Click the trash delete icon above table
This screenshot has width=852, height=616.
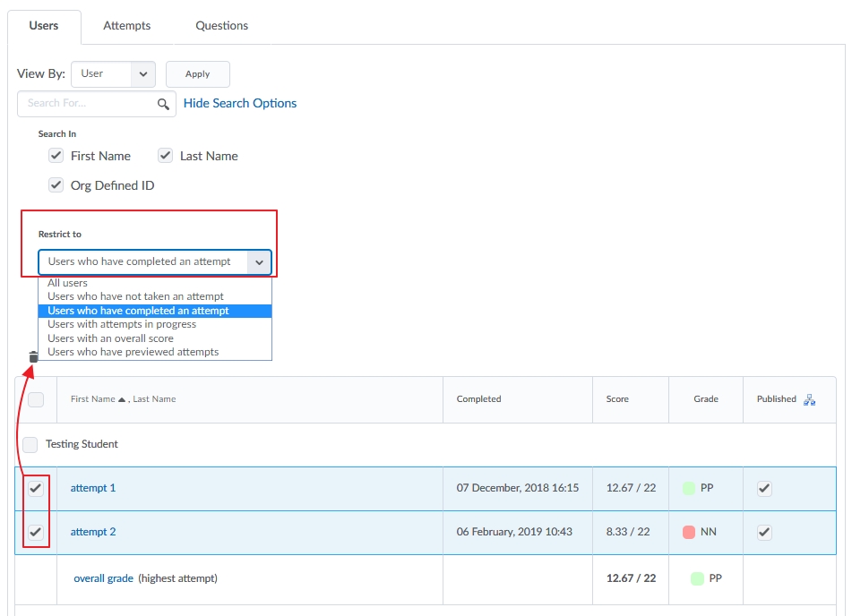coord(33,356)
